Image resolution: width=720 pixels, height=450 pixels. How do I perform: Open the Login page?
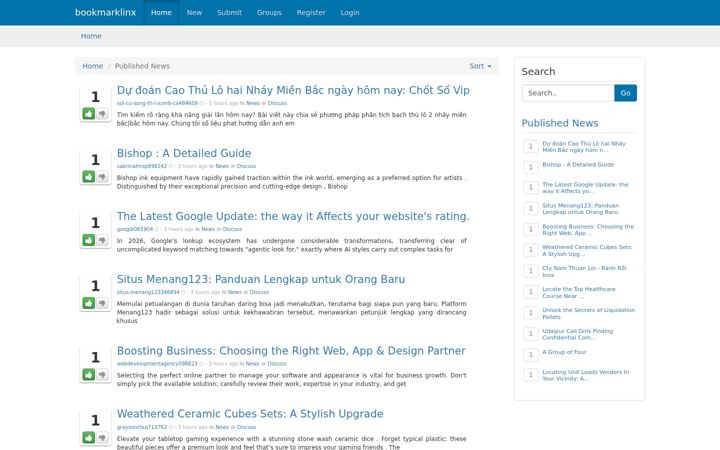coord(350,12)
